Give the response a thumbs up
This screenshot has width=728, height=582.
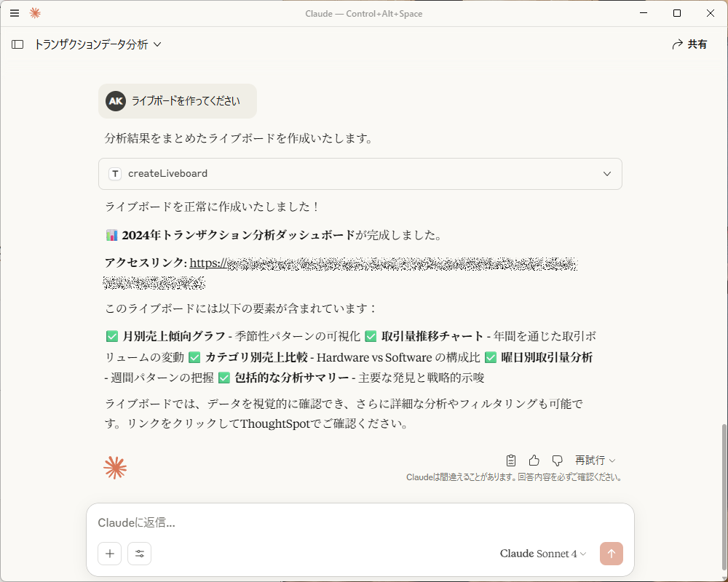534,461
